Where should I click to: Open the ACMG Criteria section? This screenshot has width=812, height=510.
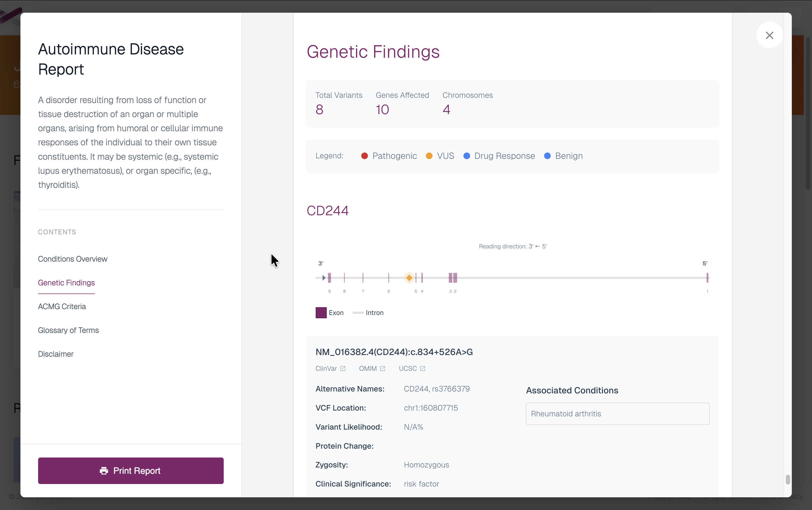tap(62, 306)
